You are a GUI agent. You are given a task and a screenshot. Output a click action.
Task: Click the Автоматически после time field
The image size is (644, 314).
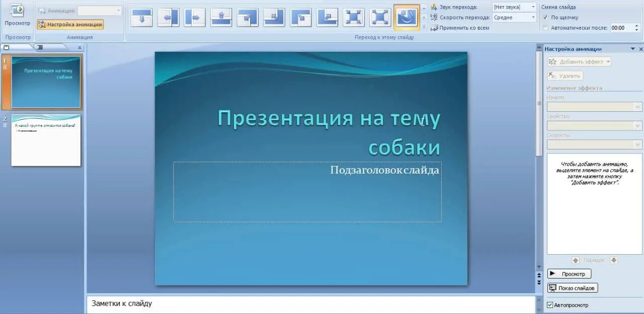[x=621, y=28]
